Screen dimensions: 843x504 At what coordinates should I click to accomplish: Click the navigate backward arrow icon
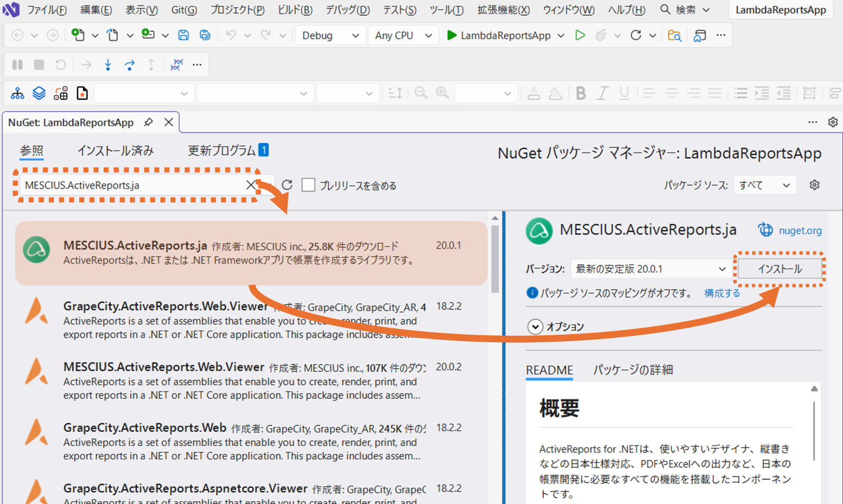pos(18,35)
